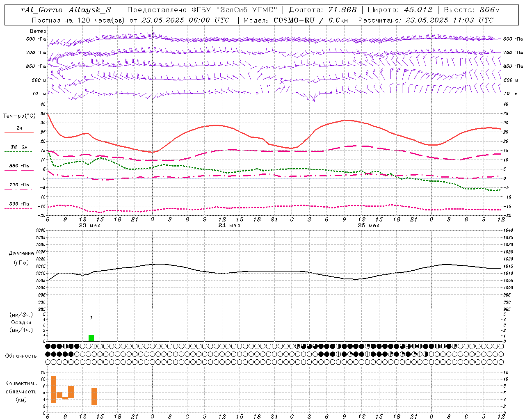The height and width of the screenshot is (420, 525).
Task: Click the calm-wind circle in the 10 м row
Action: 257,94
